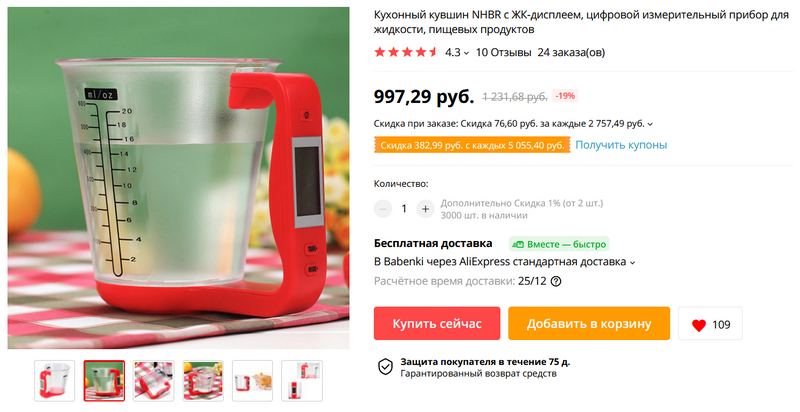Click the buyer protection shield icon

385,367
